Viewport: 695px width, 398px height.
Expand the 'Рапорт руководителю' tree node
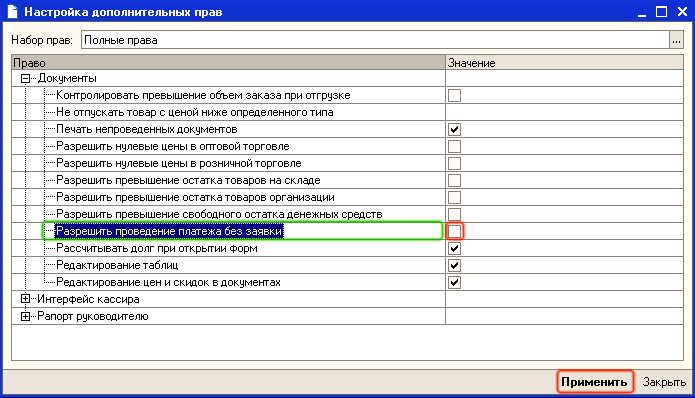coord(25,316)
